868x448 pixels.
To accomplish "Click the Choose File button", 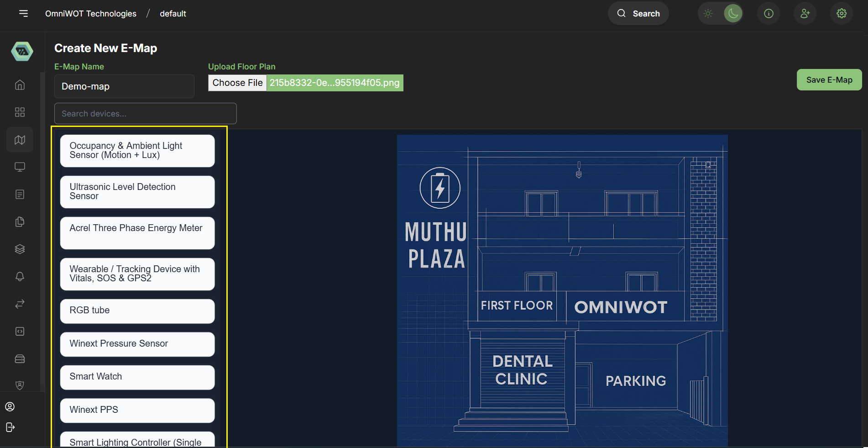I will (x=237, y=83).
